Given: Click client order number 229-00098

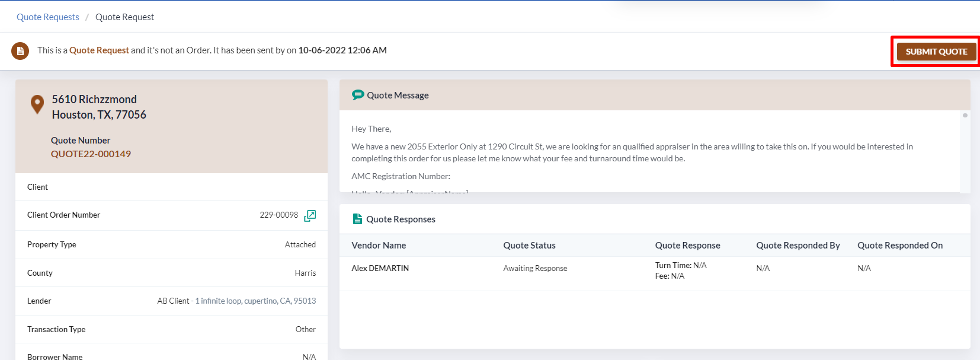Looking at the screenshot, I should (278, 215).
